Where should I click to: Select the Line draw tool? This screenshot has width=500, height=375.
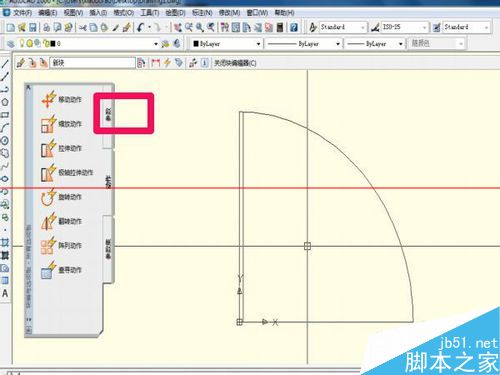(5, 64)
